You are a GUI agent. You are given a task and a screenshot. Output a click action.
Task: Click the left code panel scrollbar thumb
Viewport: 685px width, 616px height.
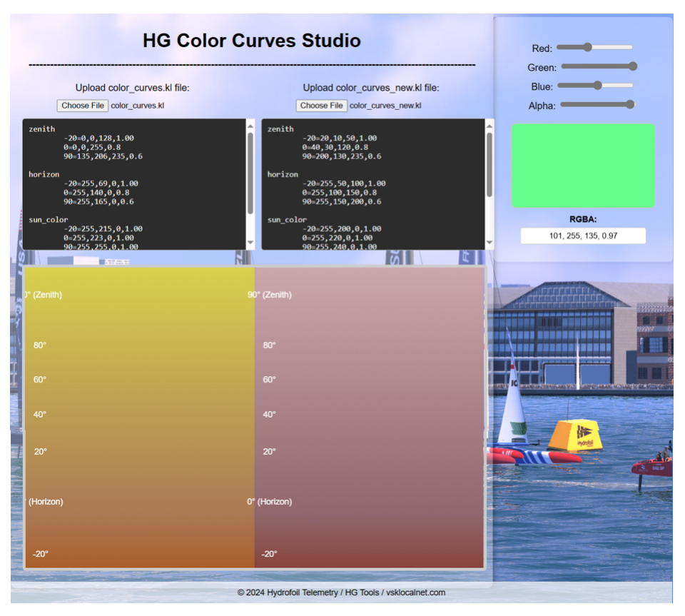(250, 173)
